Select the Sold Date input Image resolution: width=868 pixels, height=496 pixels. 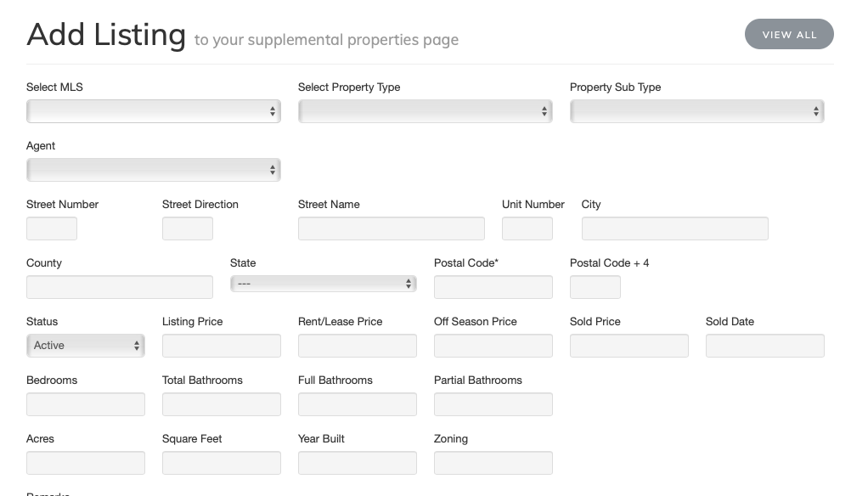point(764,346)
